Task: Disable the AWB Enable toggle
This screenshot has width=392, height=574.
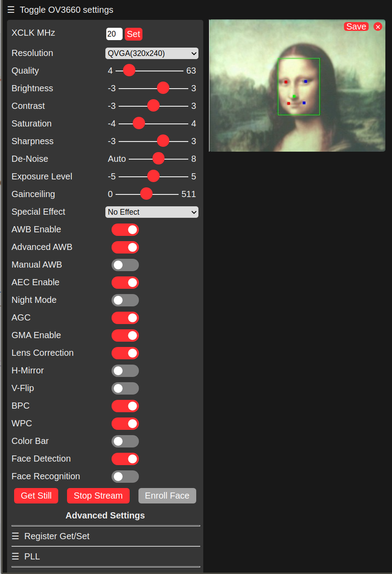Action: tap(125, 230)
